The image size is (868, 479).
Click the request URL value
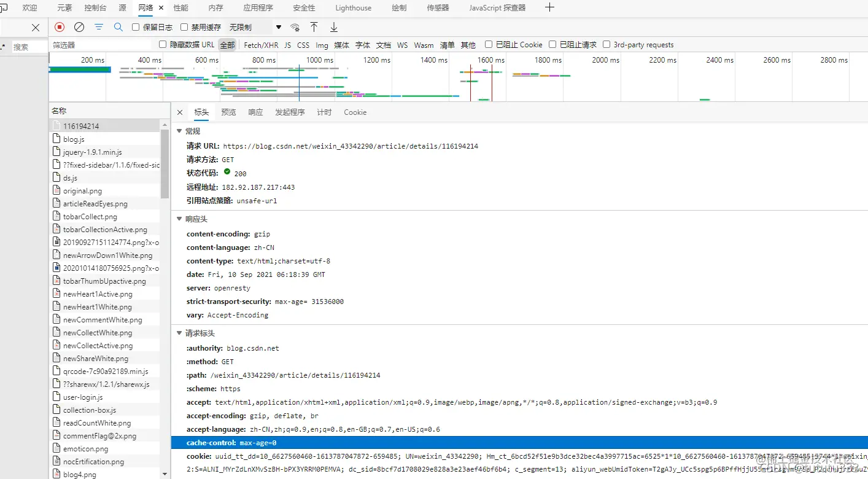pyautogui.click(x=351, y=146)
